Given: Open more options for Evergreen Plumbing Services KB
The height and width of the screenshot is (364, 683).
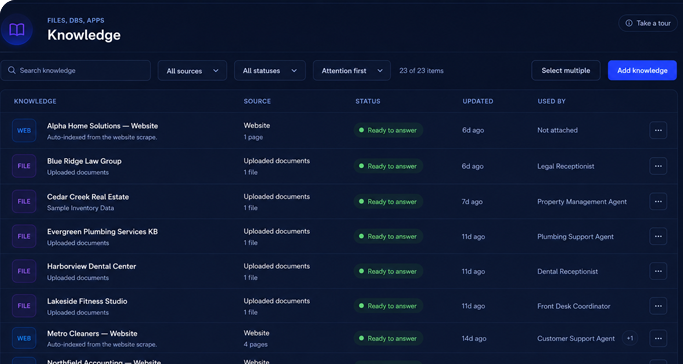Looking at the screenshot, I should [x=658, y=236].
